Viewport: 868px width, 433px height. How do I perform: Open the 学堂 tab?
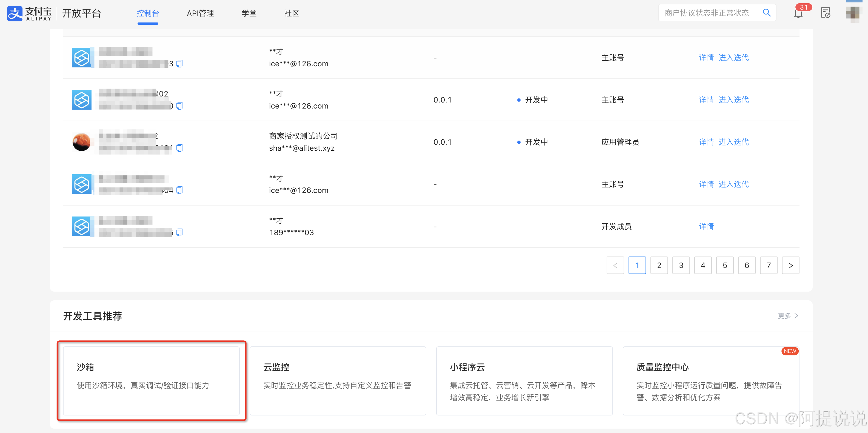click(x=249, y=13)
